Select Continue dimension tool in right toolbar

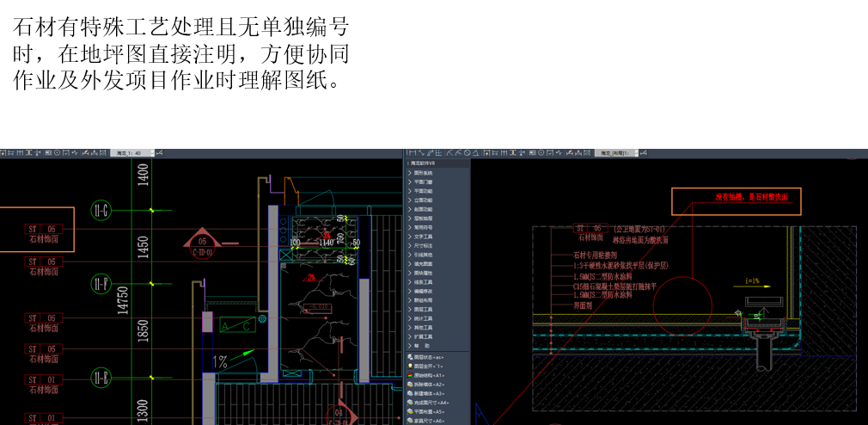[x=504, y=153]
